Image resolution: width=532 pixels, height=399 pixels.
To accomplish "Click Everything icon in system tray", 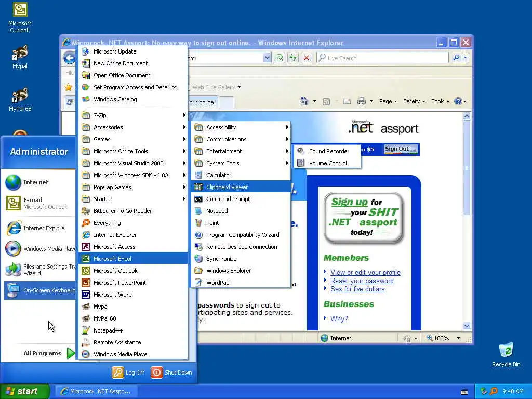I will [494, 391].
